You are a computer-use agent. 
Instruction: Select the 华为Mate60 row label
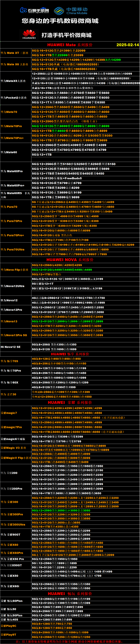click(9, 152)
